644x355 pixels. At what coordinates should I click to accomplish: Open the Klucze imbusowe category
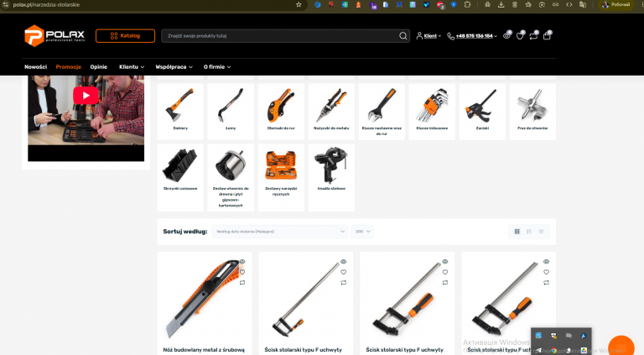click(x=432, y=112)
